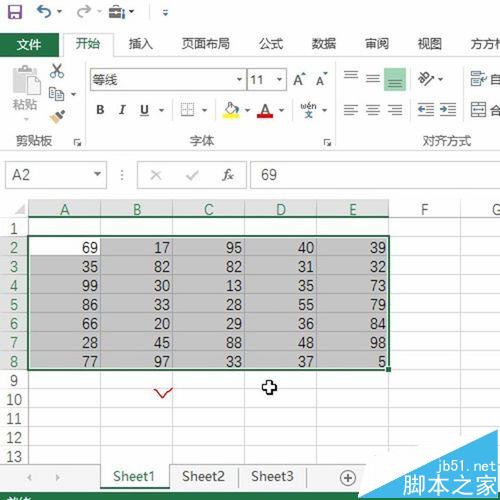The image size is (500, 500).
Task: Toggle Bold formatting
Action: (100, 110)
